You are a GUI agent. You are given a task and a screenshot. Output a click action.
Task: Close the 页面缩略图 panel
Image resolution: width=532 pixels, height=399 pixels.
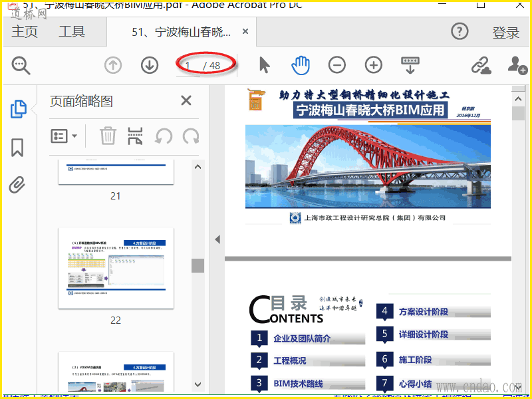tap(186, 101)
